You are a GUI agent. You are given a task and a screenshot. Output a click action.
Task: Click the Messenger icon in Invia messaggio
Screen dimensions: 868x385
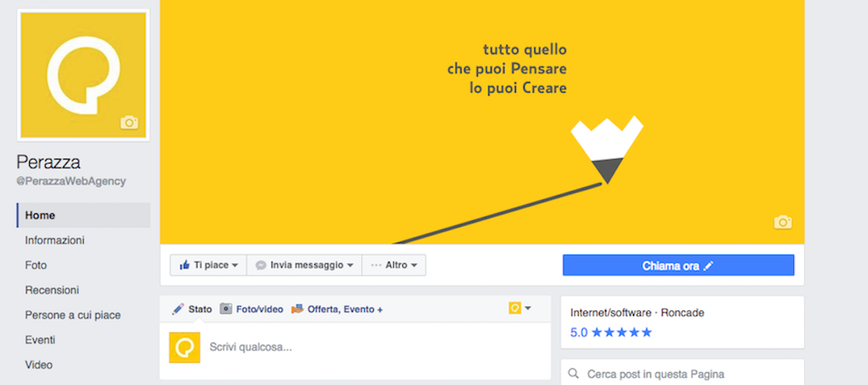pyautogui.click(x=261, y=265)
